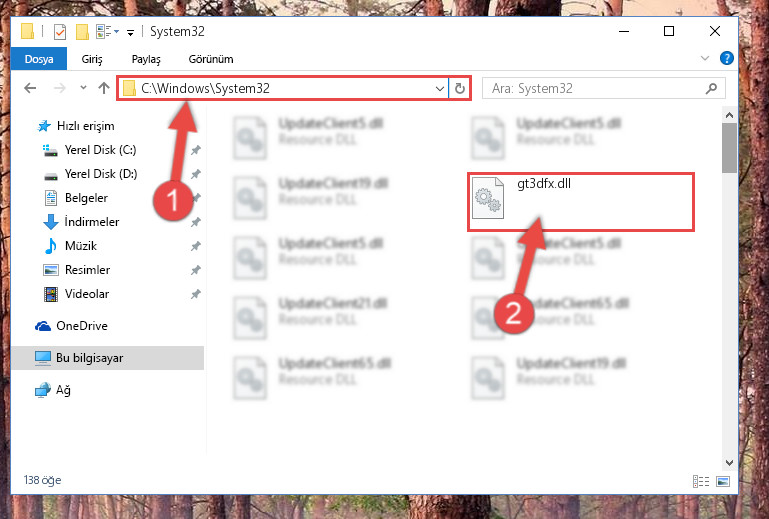Unpin Müzik using its pin icon

(x=196, y=246)
